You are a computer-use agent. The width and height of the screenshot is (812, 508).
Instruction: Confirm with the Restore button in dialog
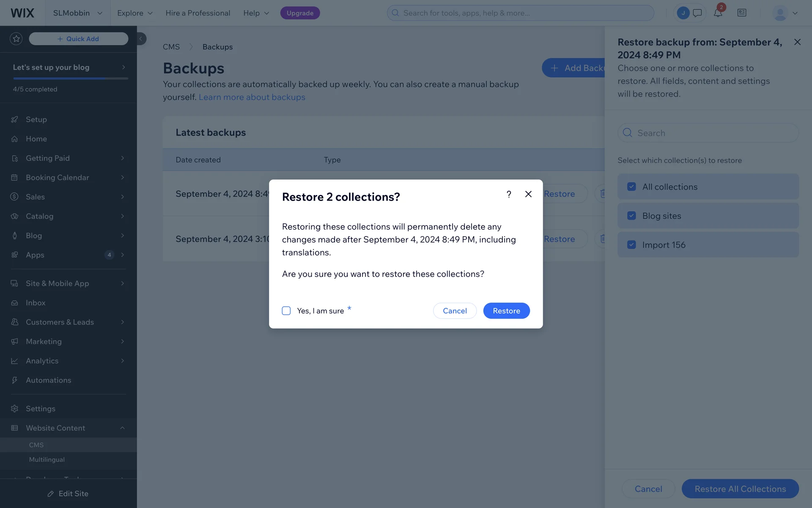pyautogui.click(x=506, y=311)
